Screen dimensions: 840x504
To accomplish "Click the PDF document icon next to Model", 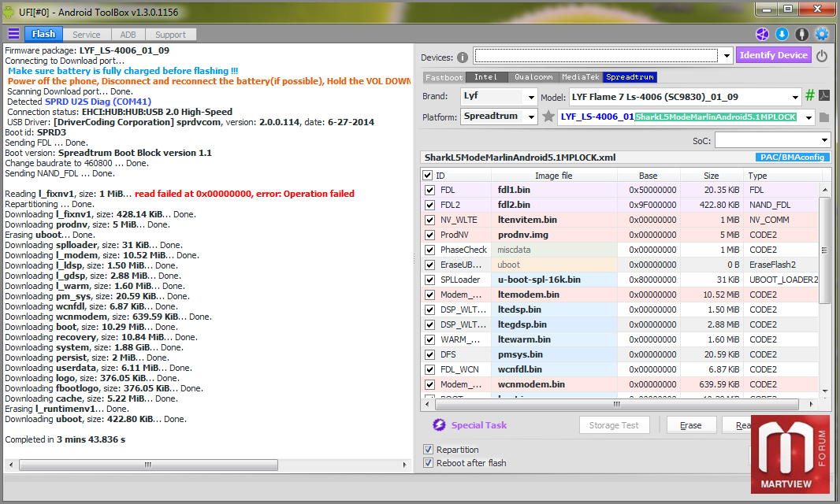I will (824, 95).
